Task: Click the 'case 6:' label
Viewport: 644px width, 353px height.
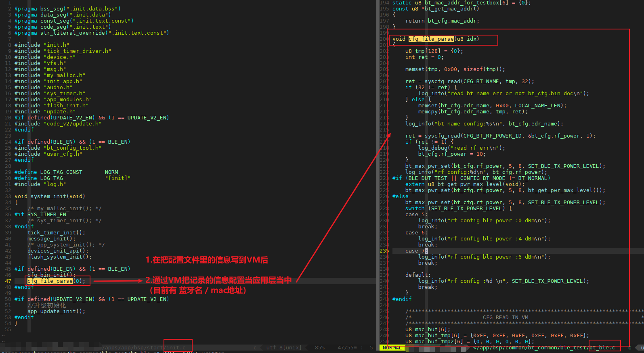Action: coord(416,232)
